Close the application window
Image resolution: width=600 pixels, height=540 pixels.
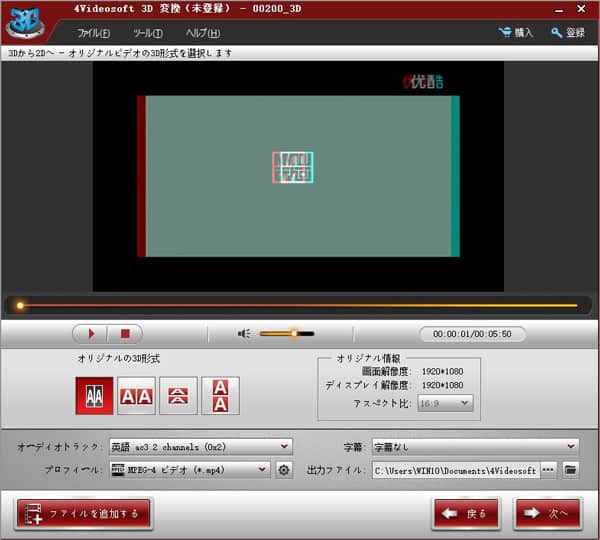[x=581, y=8]
